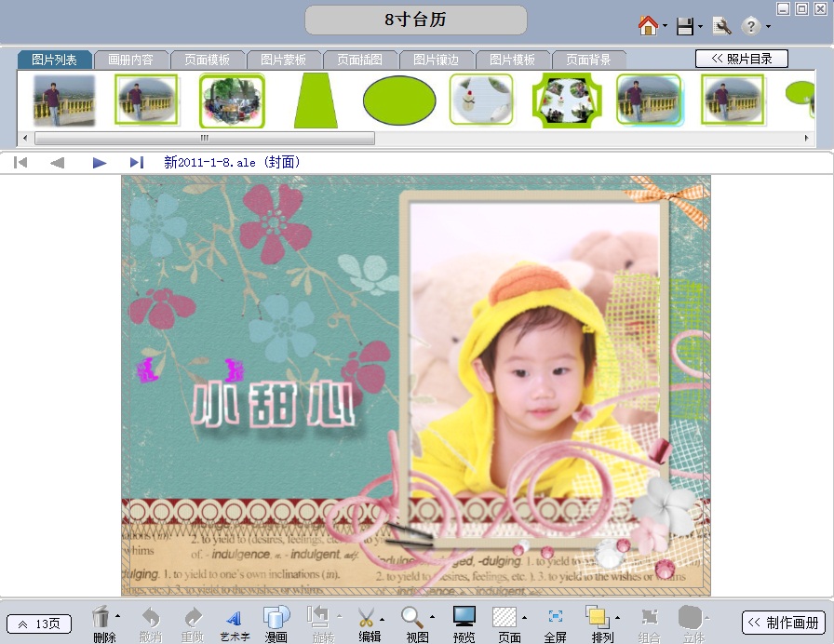The width and height of the screenshot is (834, 644).
Task: Enter 全屏 (fullscreen) mode
Action: click(x=556, y=617)
